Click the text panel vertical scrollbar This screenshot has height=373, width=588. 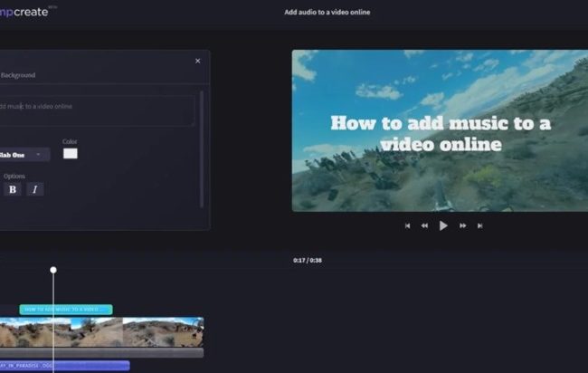coord(202,149)
